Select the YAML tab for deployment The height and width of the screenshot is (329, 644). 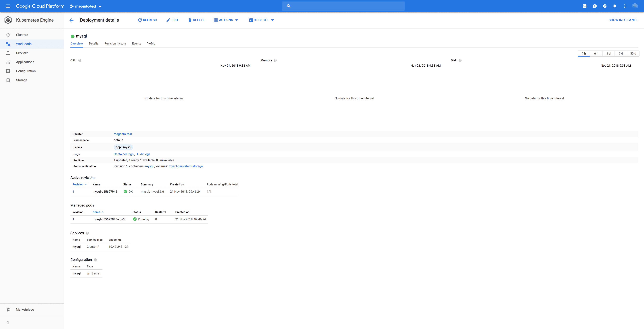click(150, 44)
